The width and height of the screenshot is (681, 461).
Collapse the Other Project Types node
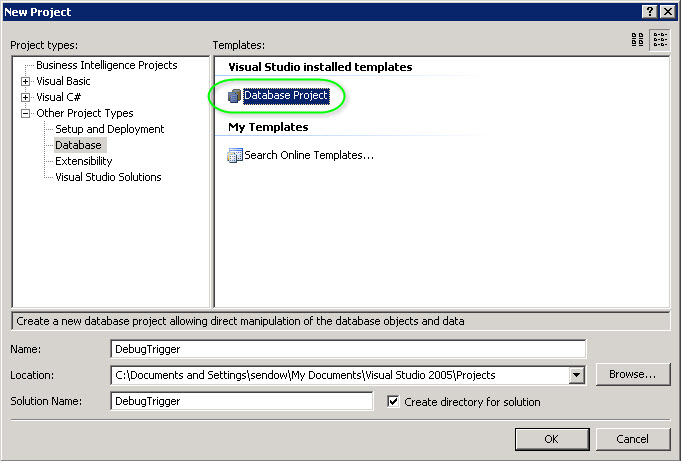tap(26, 113)
